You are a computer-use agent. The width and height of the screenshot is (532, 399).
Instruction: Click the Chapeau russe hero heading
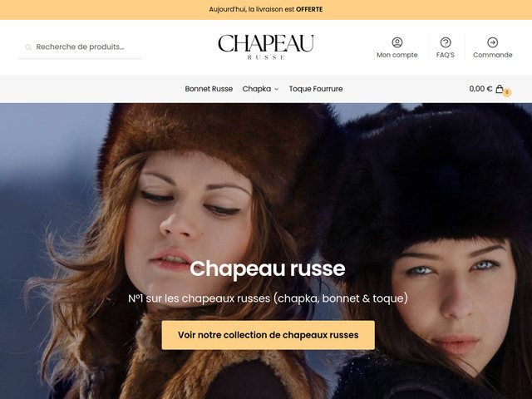coord(268,268)
